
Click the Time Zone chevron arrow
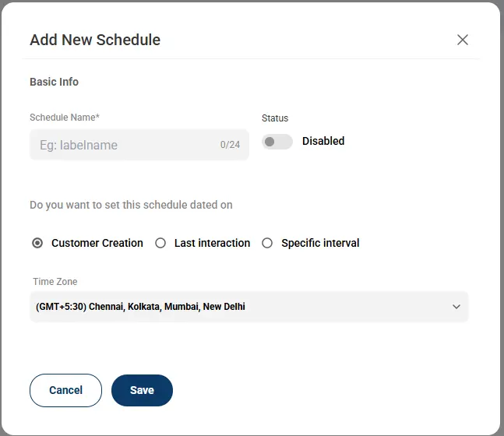tap(456, 307)
